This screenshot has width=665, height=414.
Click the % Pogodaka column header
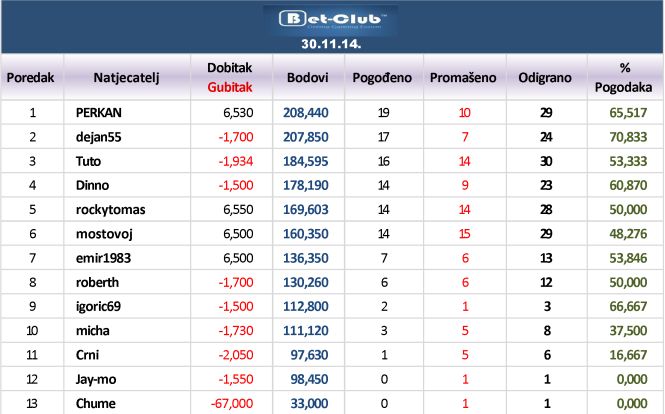point(623,77)
